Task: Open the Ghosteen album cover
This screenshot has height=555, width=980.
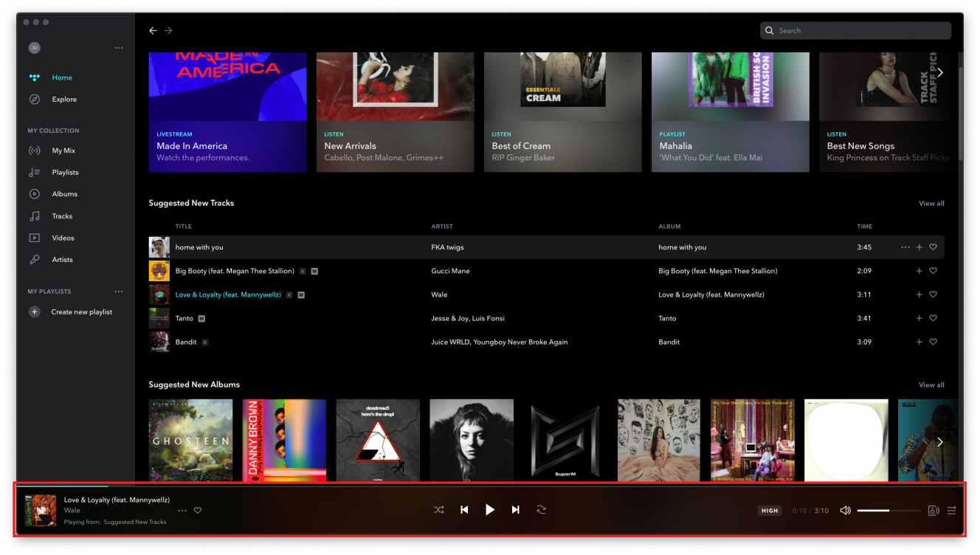Action: (190, 441)
